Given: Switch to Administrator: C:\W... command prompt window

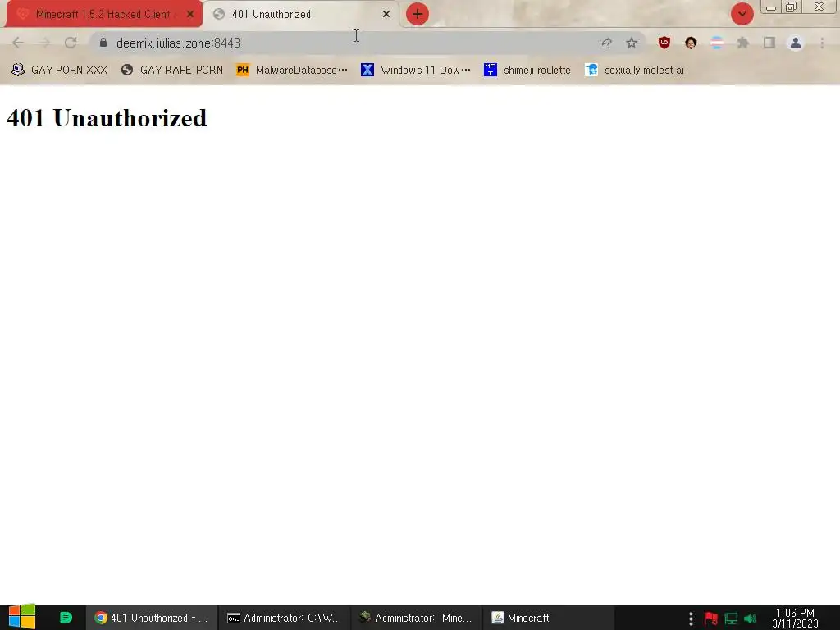Looking at the screenshot, I should 284,618.
